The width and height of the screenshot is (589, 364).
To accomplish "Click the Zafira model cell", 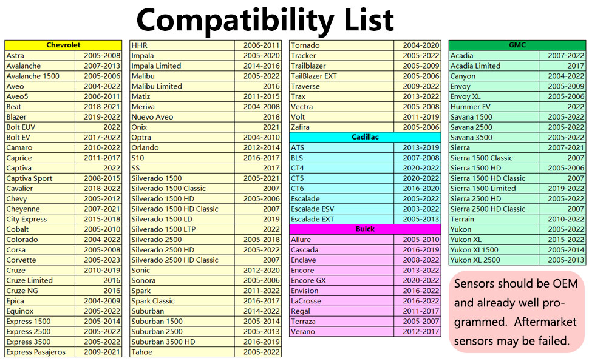I will click(342, 127).
